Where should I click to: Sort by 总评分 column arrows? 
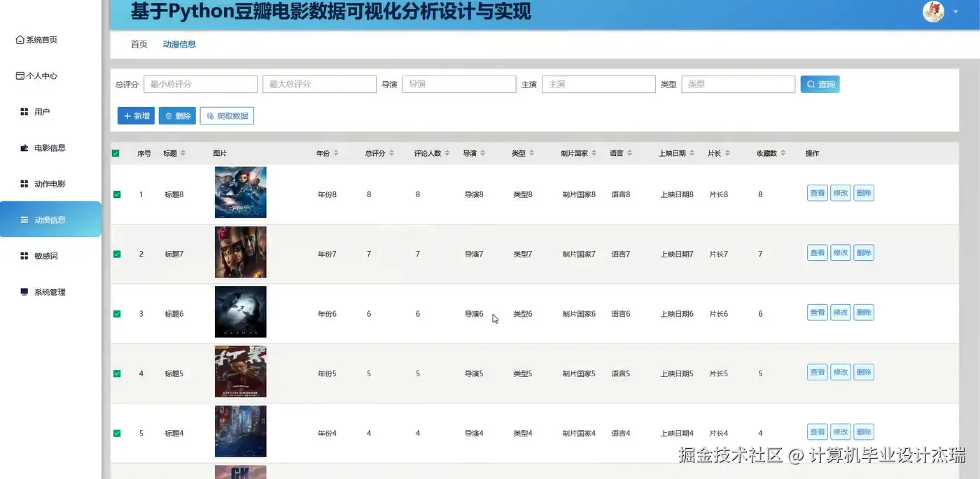tap(391, 153)
